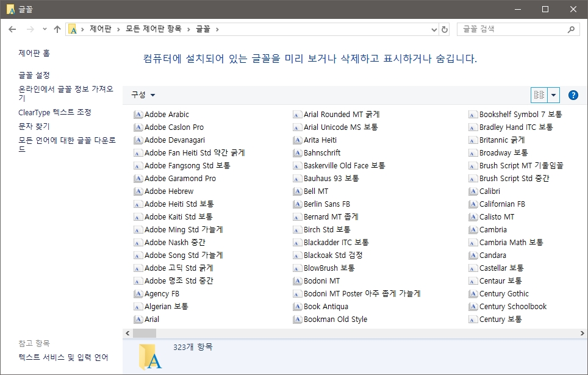Click the Bodoni MT font icon
Viewport: 588px width, 375px height.
tap(298, 281)
